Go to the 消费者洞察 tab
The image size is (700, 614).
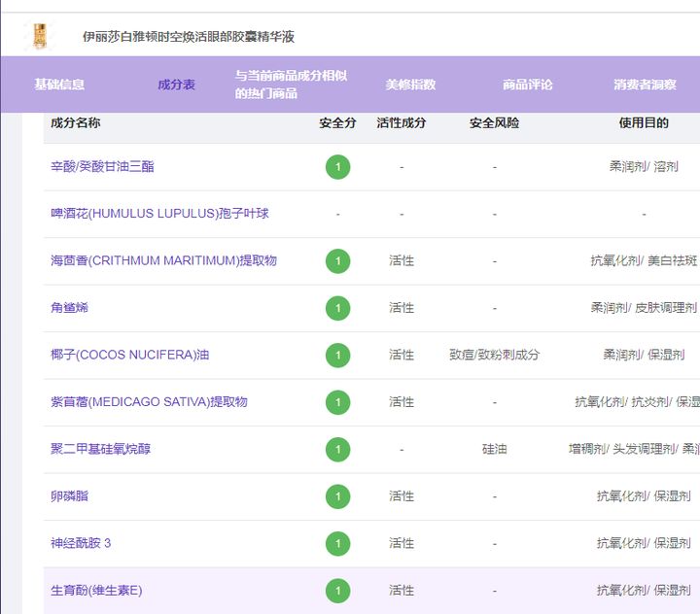point(645,85)
